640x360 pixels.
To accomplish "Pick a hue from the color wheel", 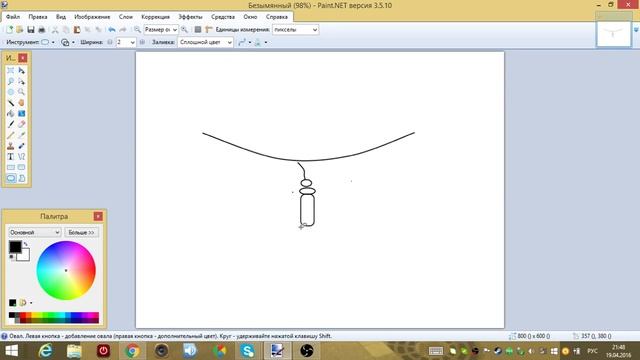I will 66,270.
